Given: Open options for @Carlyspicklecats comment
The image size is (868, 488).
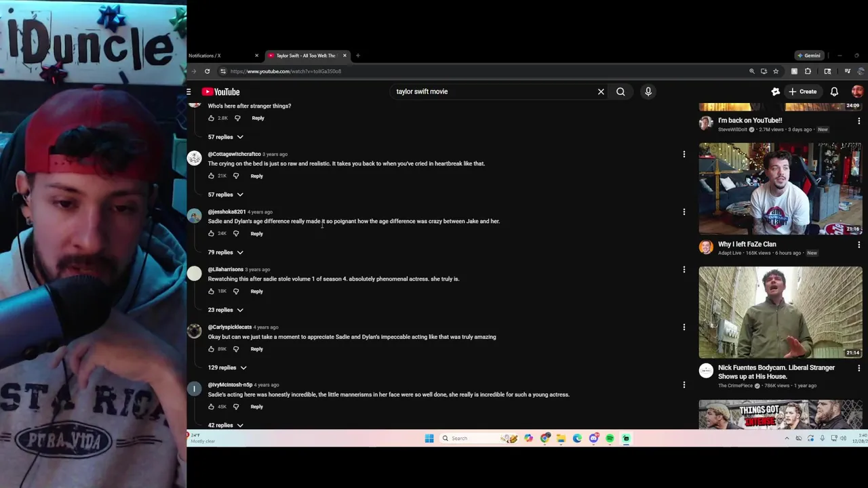Looking at the screenshot, I should pyautogui.click(x=684, y=327).
